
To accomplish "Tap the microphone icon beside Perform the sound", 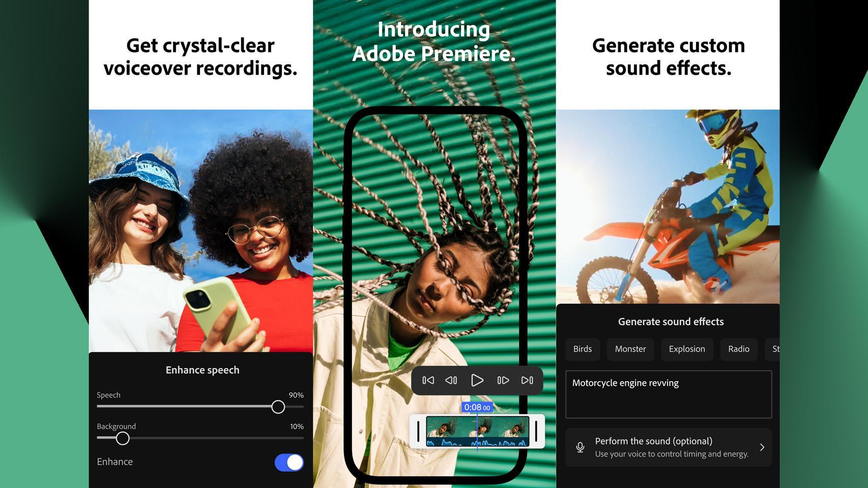I will click(x=580, y=447).
